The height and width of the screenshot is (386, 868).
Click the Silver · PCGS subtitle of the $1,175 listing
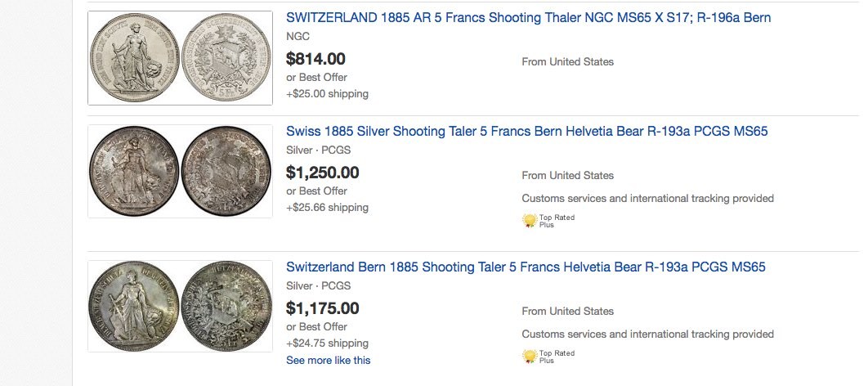(x=318, y=285)
